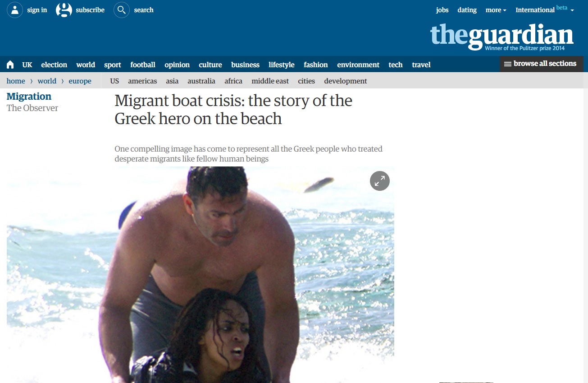Image resolution: width=588 pixels, height=383 pixels.
Task: Expand the 'more' dropdown menu
Action: click(496, 10)
